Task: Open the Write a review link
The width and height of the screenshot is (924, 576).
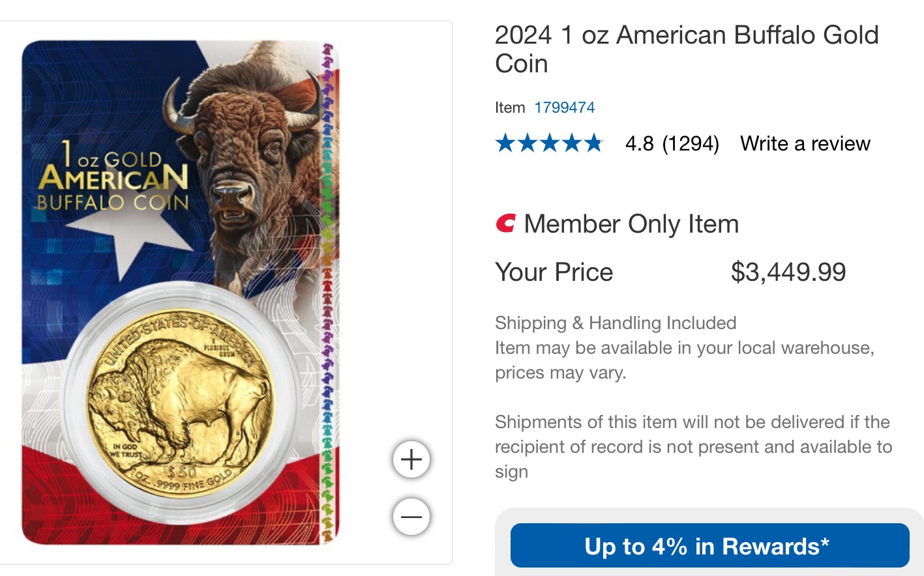Action: (805, 143)
